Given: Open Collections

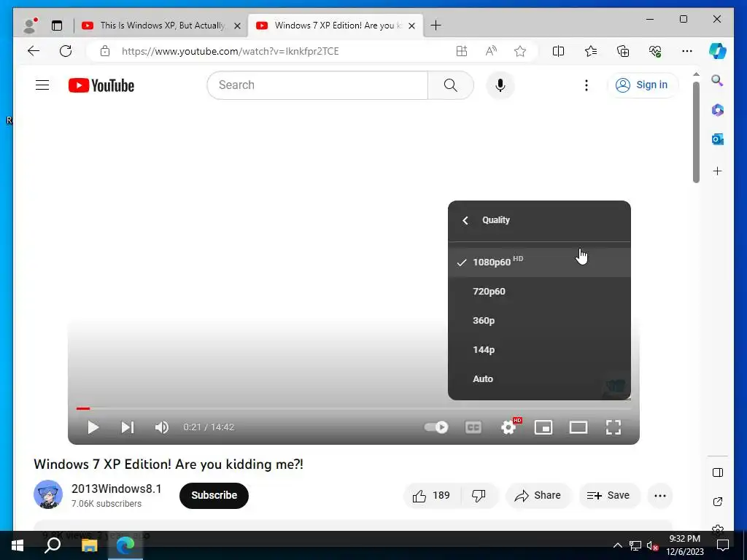Looking at the screenshot, I should [623, 51].
